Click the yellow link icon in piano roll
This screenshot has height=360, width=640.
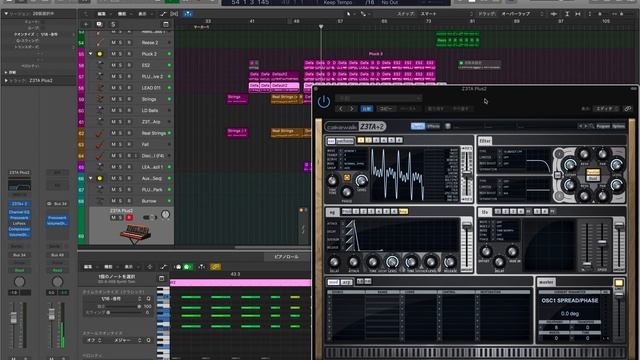215,267
